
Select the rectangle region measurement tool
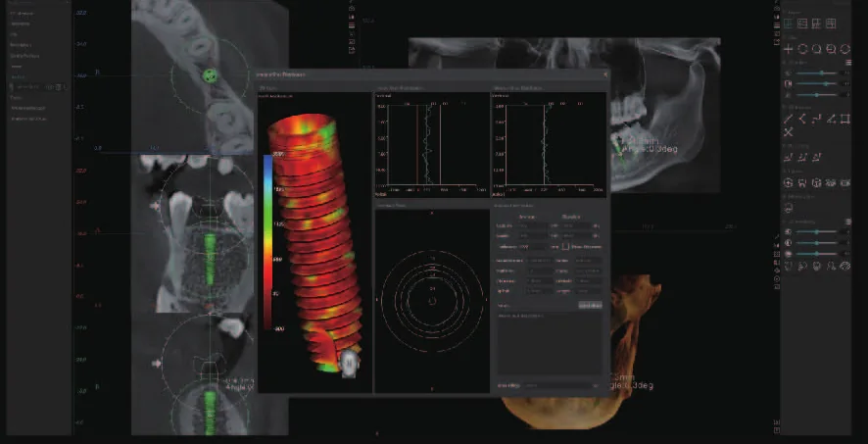[844, 119]
